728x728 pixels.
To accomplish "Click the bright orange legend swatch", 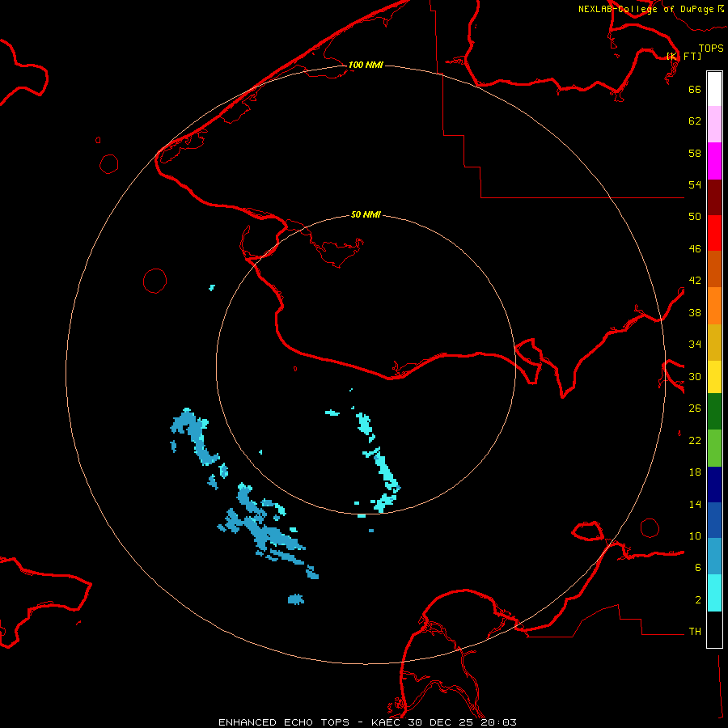I will [x=714, y=306].
